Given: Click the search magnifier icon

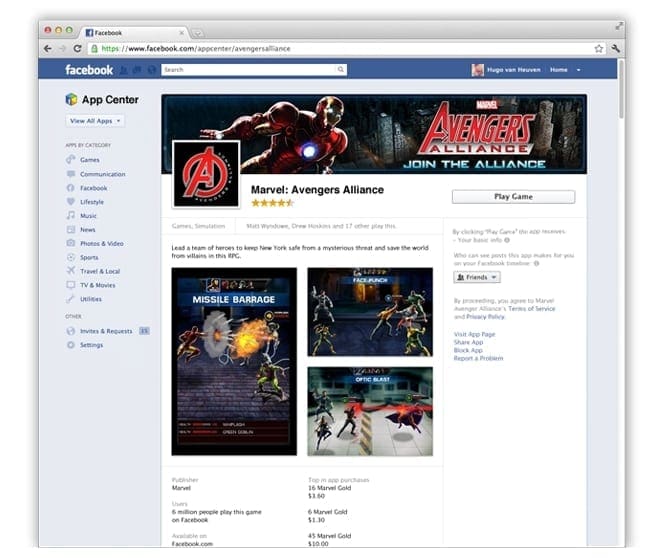Looking at the screenshot, I should 340,69.
